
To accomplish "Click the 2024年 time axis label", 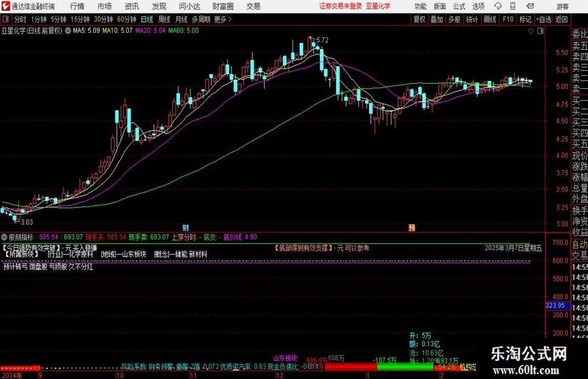I will [12, 375].
